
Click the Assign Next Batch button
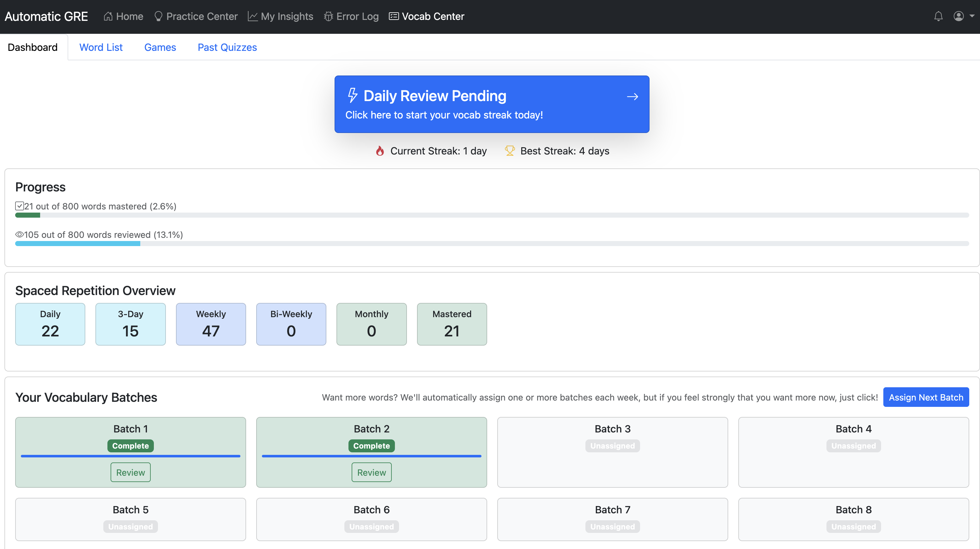[926, 397]
